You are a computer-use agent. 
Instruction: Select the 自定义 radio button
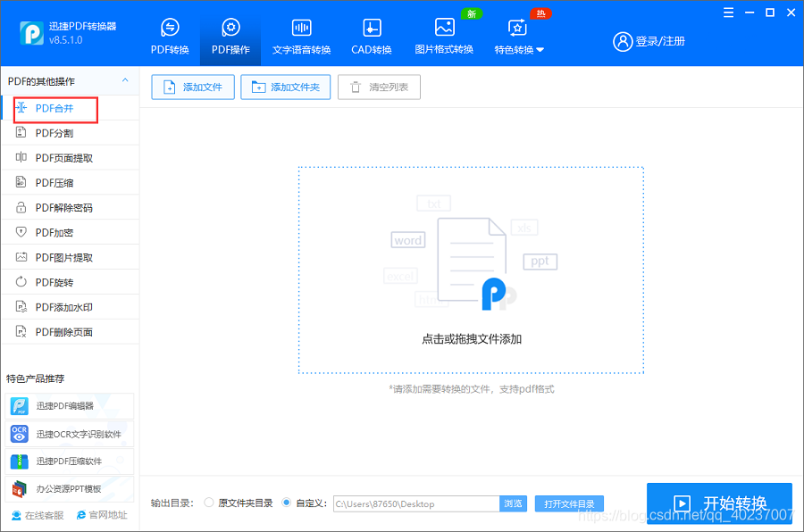point(287,503)
